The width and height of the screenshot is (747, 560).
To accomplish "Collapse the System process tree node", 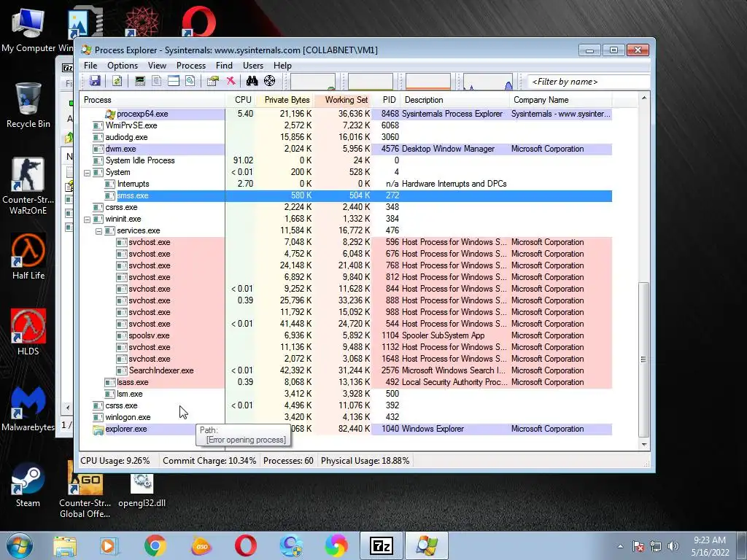I will (88, 173).
